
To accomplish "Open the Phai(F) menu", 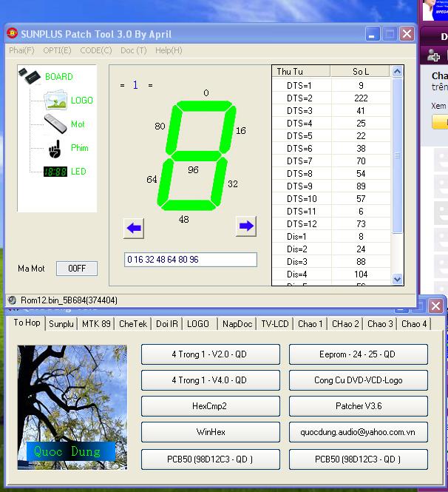I will coord(21,50).
